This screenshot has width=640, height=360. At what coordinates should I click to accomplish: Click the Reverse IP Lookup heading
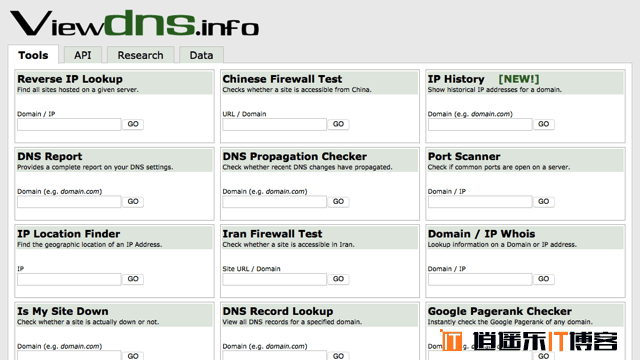70,79
